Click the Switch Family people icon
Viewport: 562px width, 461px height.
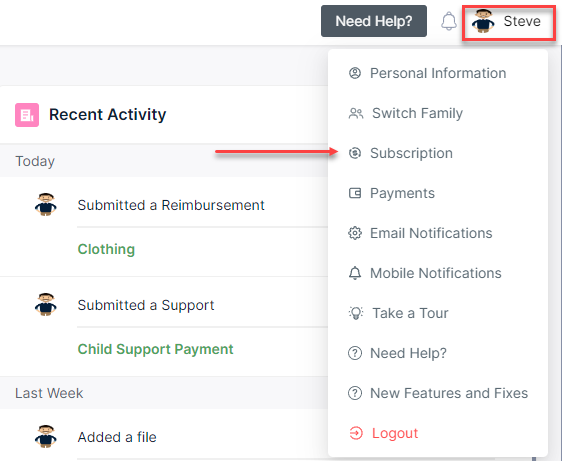(x=356, y=113)
